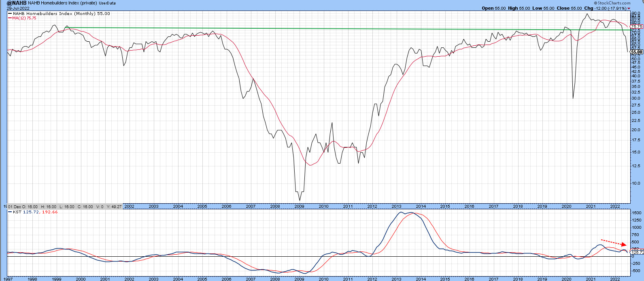
Task: Click the red MA(12) legend line marker
Action: coord(9,18)
